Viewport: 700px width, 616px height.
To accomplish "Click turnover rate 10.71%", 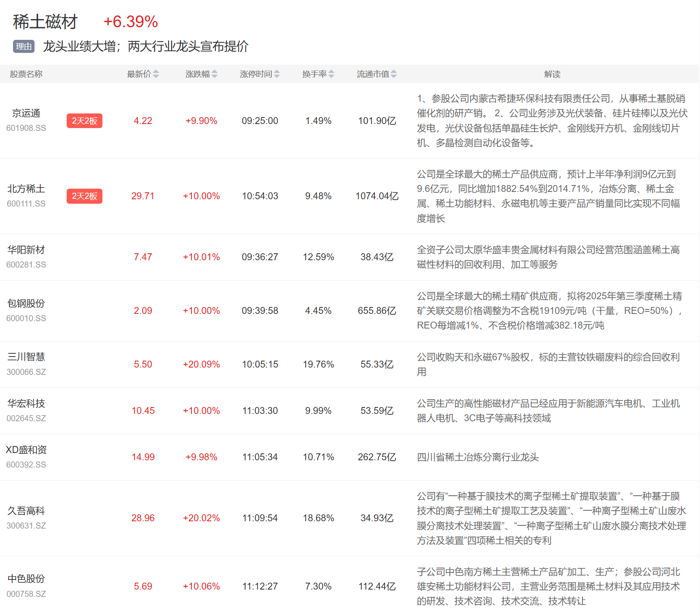I will (318, 457).
